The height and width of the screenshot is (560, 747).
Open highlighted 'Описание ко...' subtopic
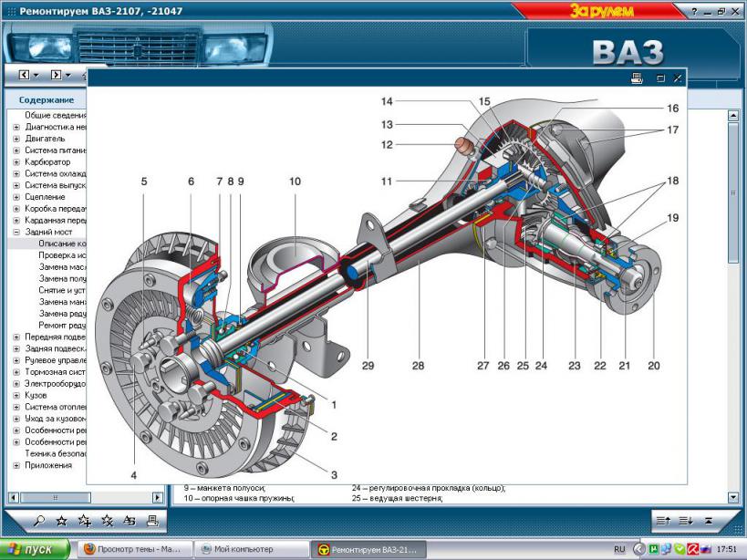pyautogui.click(x=62, y=244)
